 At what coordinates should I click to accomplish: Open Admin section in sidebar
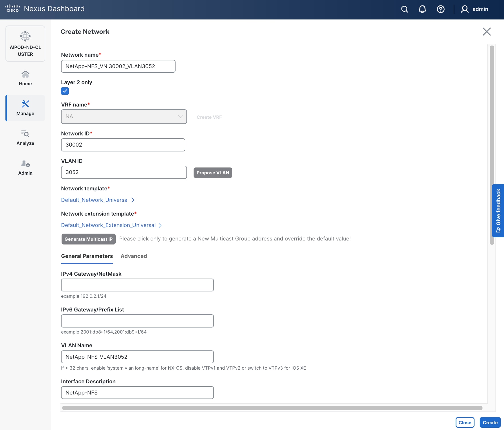coord(25,167)
